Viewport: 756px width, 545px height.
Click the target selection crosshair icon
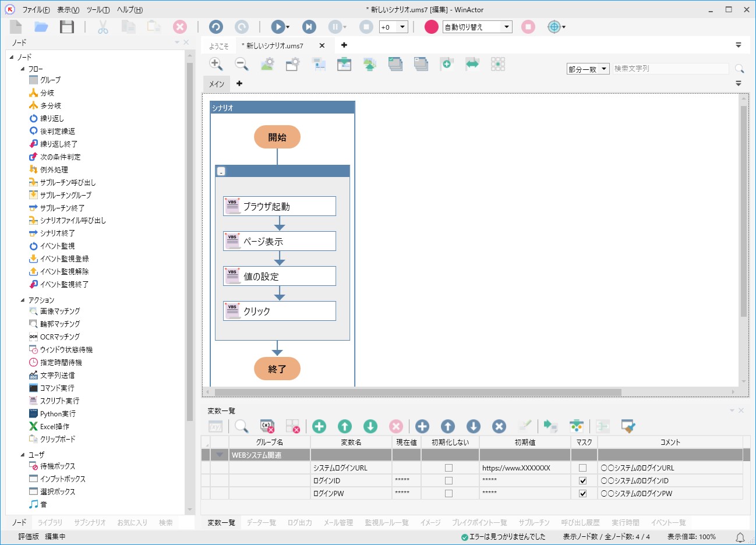(554, 27)
